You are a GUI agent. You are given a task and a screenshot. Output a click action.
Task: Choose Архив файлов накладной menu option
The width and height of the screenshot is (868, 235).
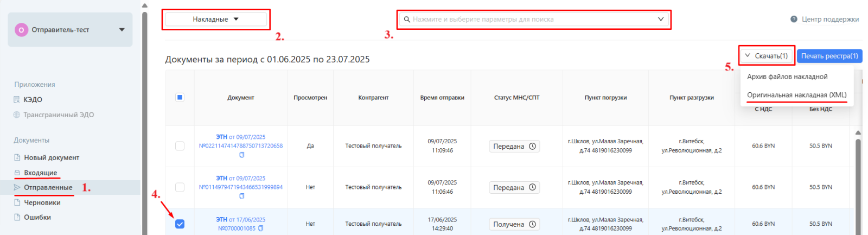coord(787,77)
